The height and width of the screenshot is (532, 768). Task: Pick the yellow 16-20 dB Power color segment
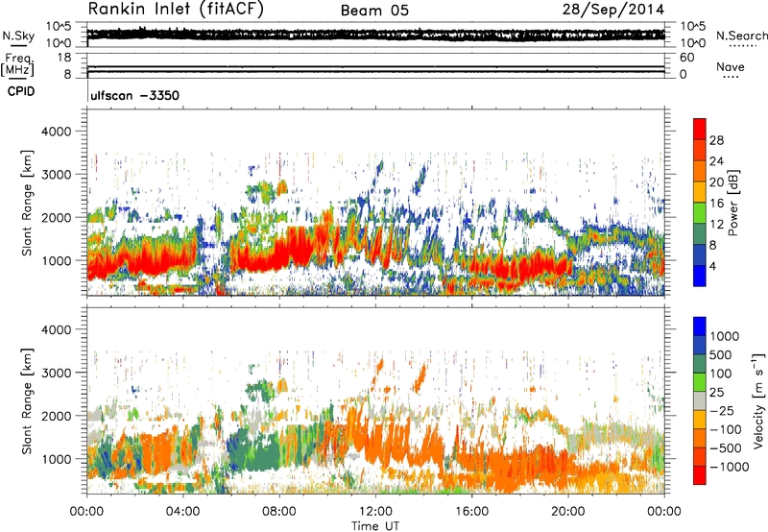(700, 192)
